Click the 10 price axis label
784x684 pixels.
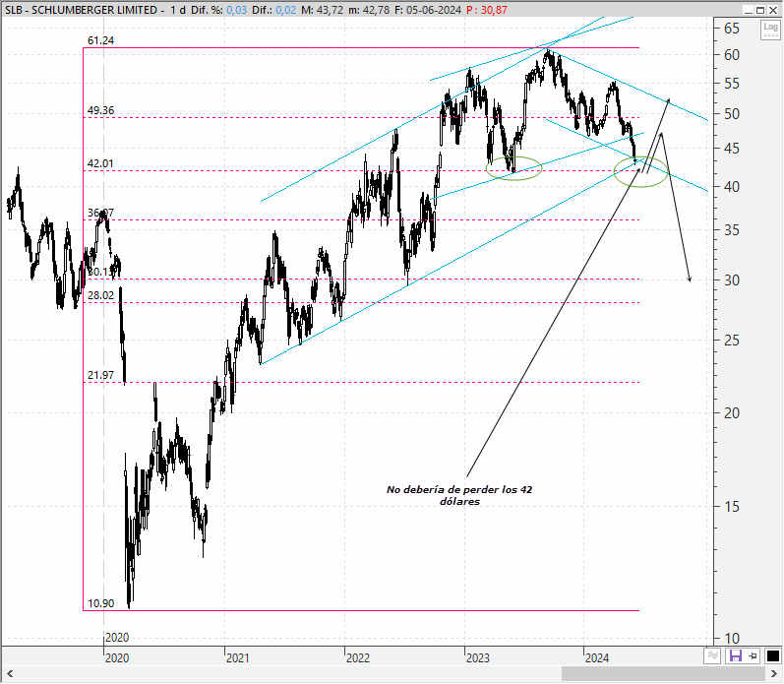732,639
